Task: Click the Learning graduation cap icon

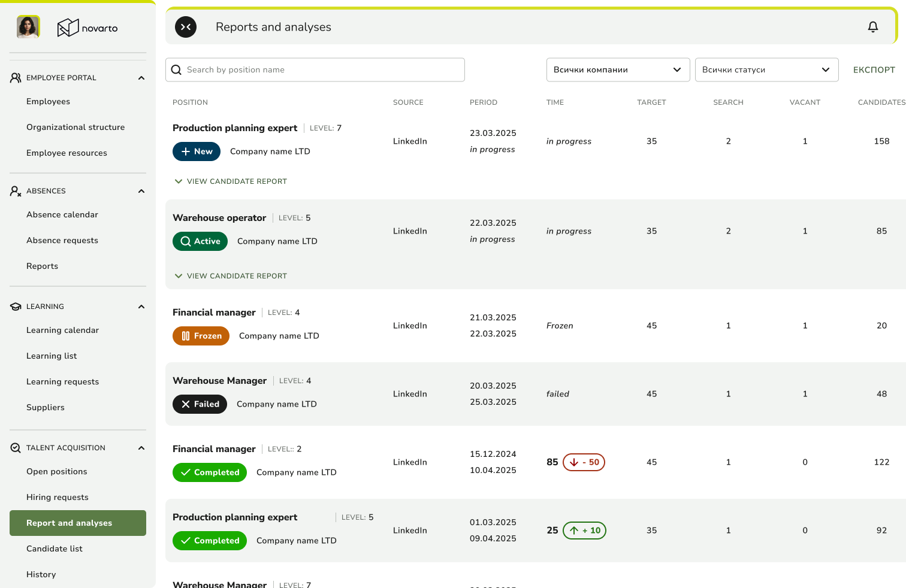Action: (x=16, y=307)
